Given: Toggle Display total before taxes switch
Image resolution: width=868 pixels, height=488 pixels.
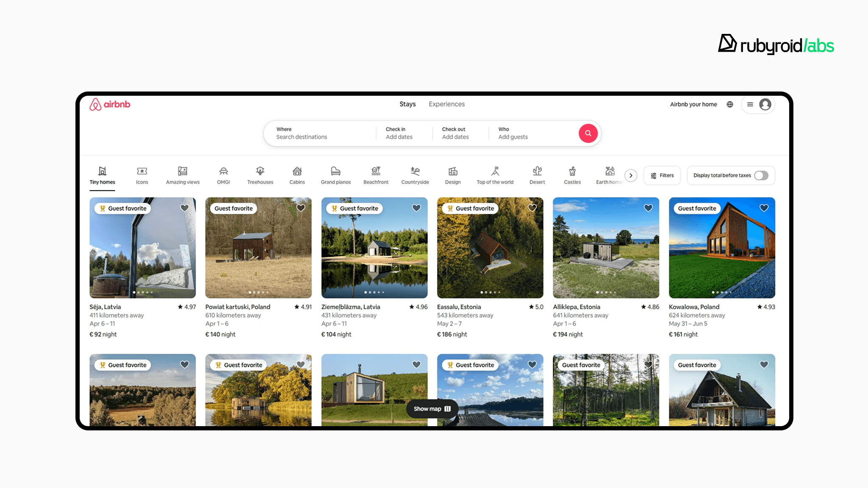Looking at the screenshot, I should 761,175.
